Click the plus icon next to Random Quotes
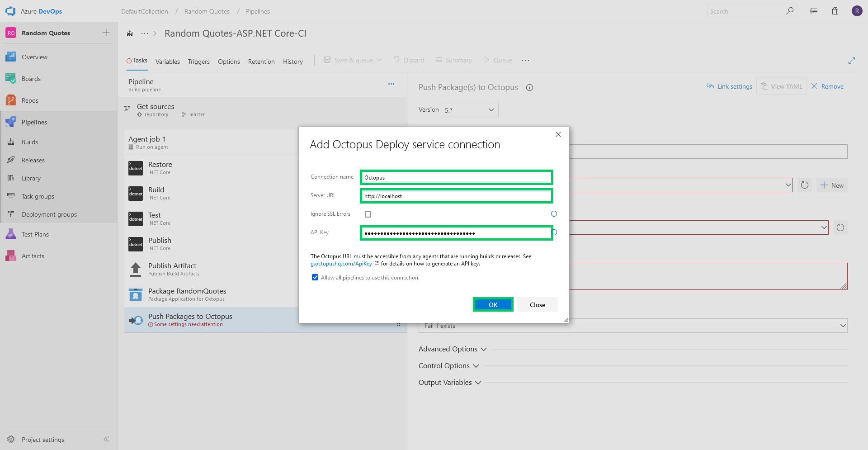Screen dimensions: 868x450 click(x=106, y=33)
